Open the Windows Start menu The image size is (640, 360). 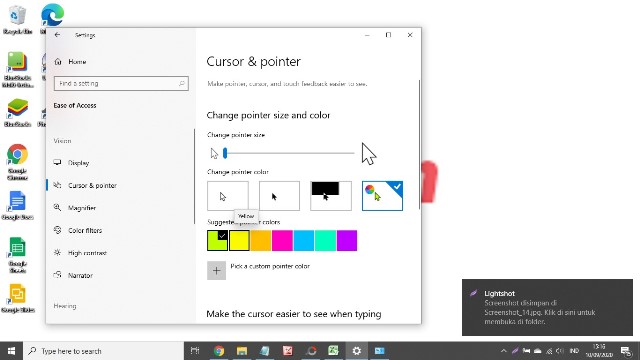click(11, 351)
